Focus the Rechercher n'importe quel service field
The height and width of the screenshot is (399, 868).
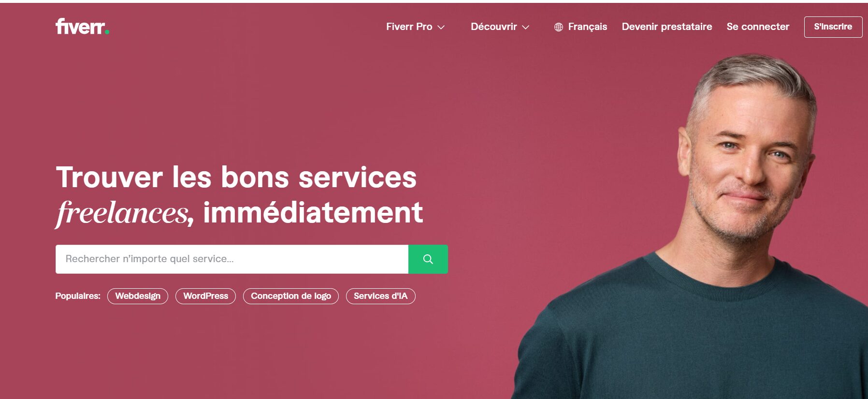(x=232, y=259)
